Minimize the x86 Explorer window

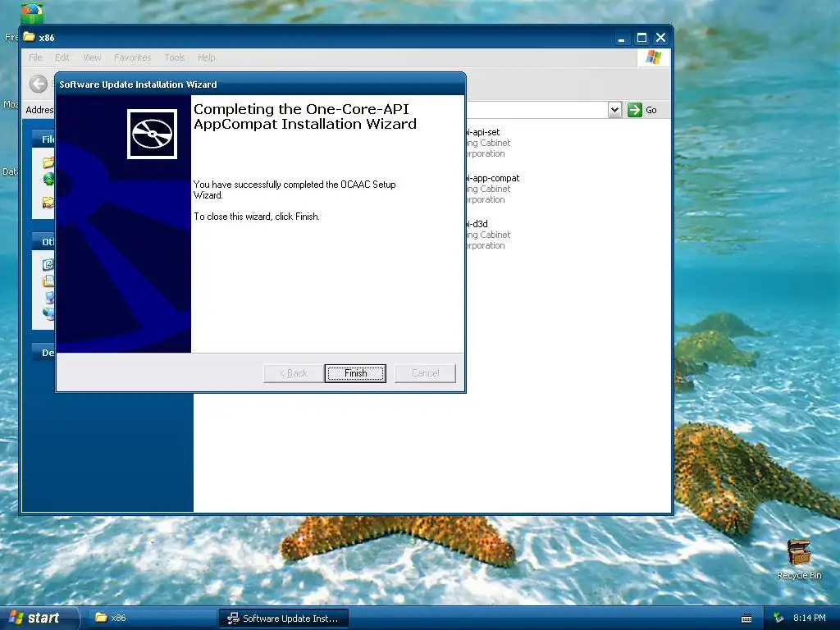[x=622, y=38]
